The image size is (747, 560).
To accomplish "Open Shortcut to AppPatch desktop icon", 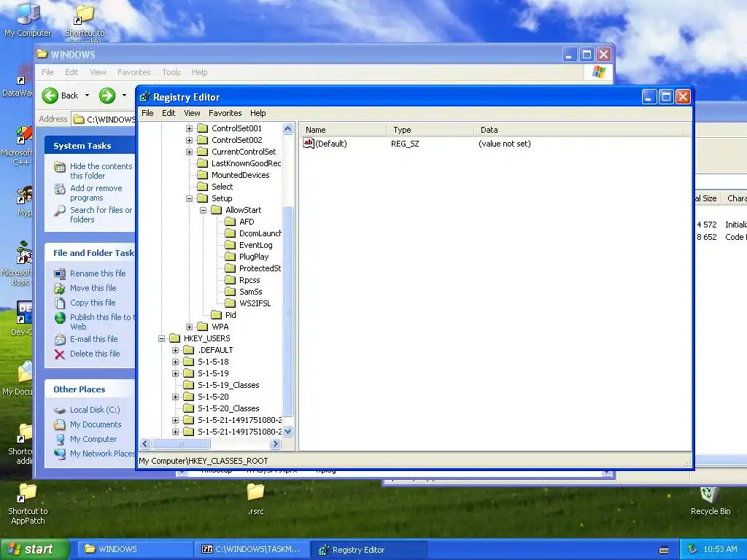I will point(28,504).
